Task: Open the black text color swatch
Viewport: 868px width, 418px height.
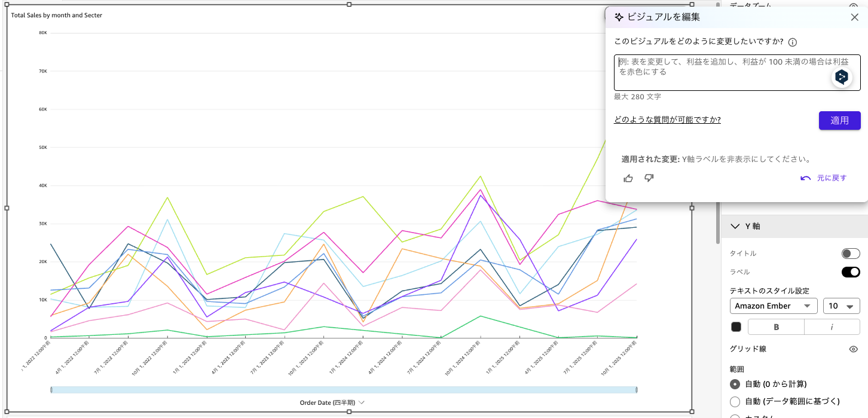Action: pyautogui.click(x=736, y=327)
